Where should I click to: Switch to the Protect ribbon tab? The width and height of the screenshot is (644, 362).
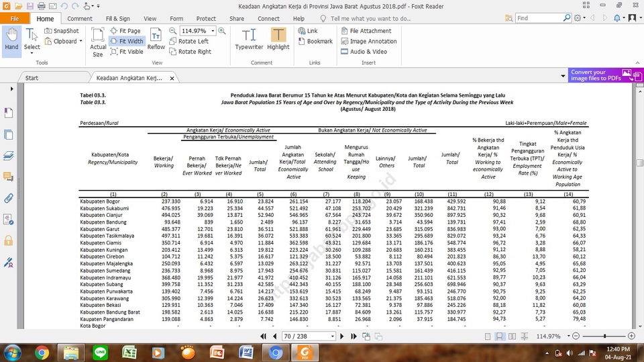[206, 19]
